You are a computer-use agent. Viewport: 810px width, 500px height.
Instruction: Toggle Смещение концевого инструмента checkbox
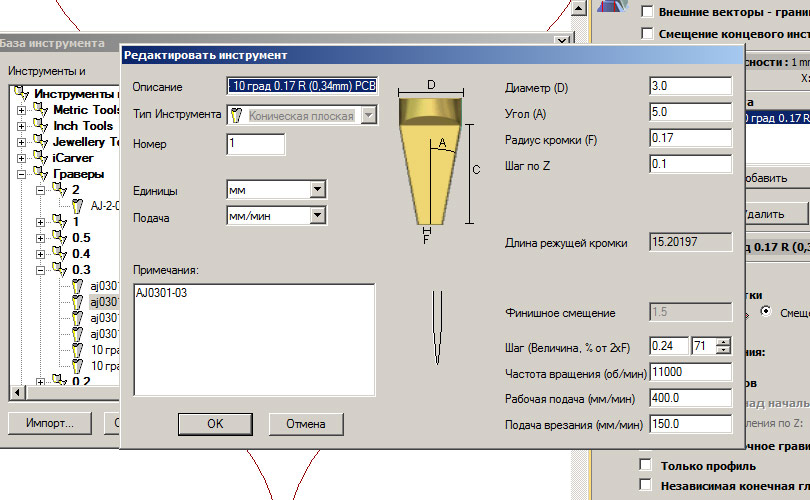(x=647, y=33)
